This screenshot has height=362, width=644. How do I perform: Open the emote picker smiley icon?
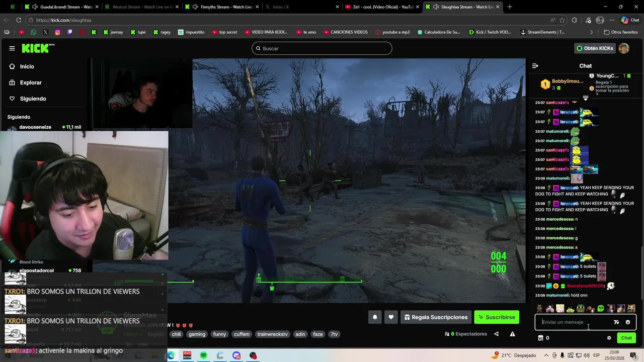click(x=628, y=322)
